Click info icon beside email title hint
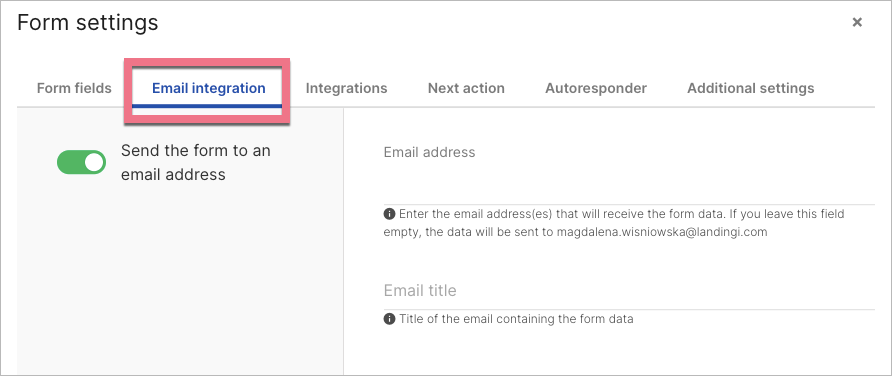Viewport: 892px width, 376px height. tap(389, 319)
